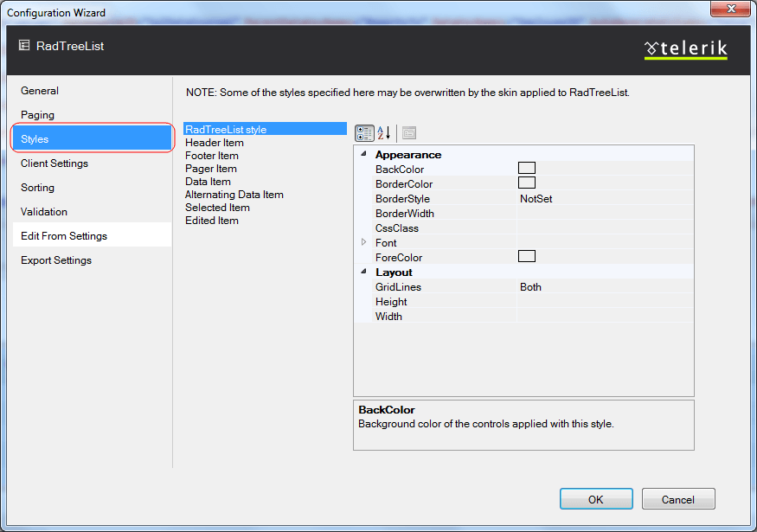The width and height of the screenshot is (757, 532).
Task: Click the Height value field
Action: pos(605,302)
